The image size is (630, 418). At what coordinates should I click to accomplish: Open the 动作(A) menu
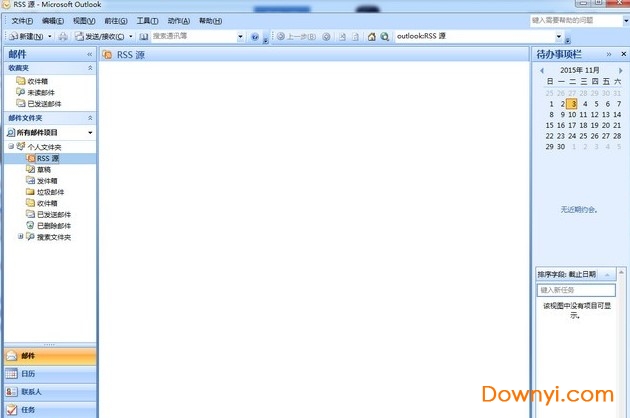178,21
